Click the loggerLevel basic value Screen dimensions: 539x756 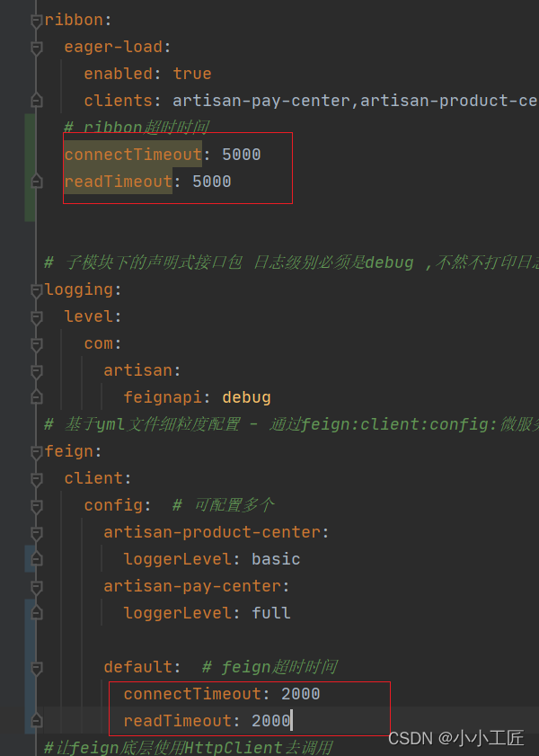click(276, 559)
